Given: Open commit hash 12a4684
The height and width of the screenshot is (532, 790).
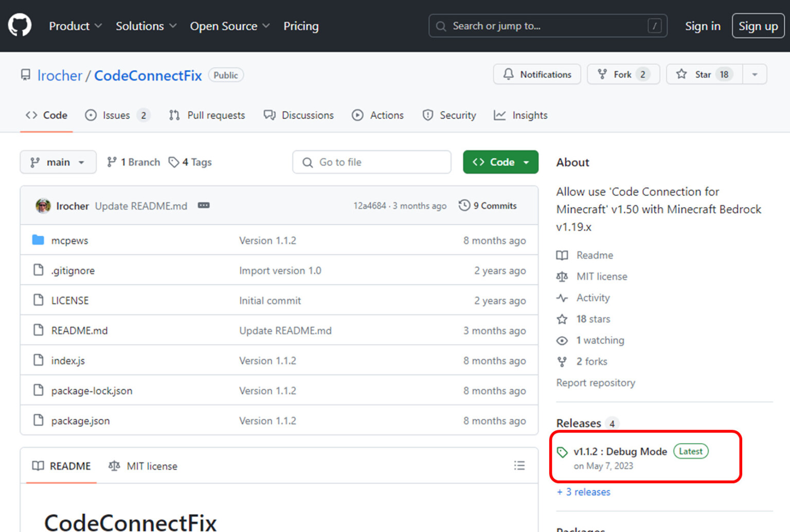Looking at the screenshot, I should [369, 206].
